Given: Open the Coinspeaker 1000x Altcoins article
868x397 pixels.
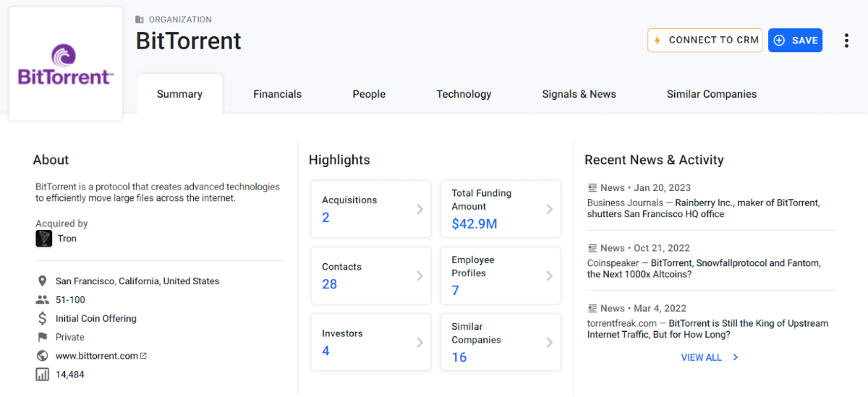Looking at the screenshot, I should (x=704, y=269).
